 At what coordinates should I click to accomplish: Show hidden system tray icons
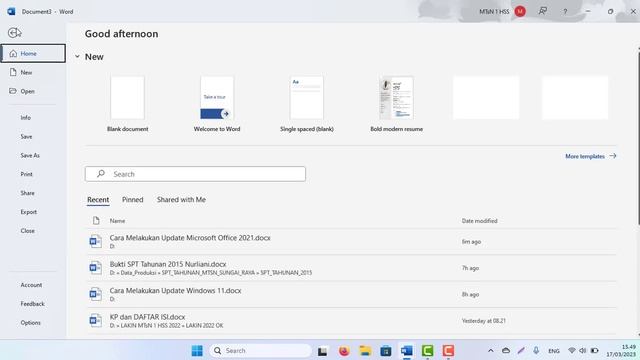491,351
